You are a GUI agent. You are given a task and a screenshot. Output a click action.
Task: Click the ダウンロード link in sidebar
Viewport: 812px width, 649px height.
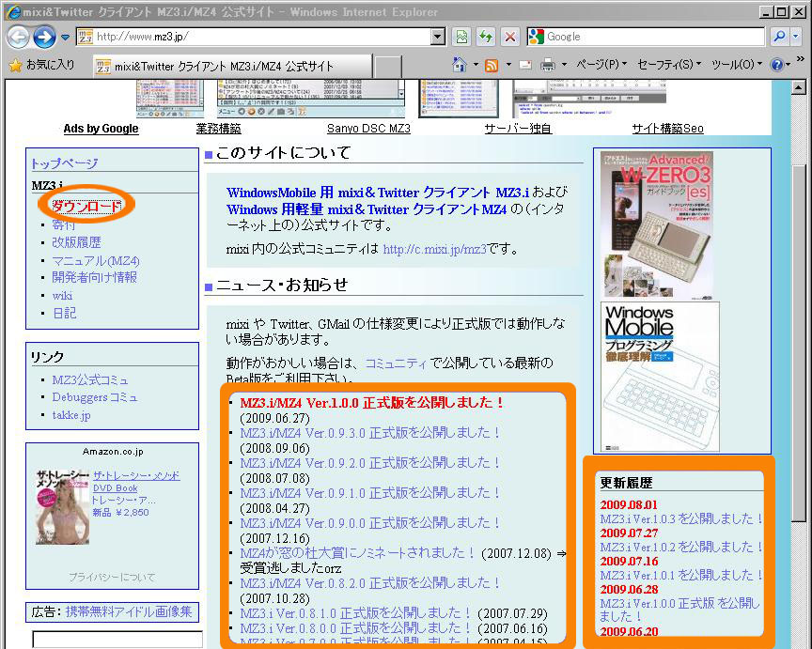(86, 206)
